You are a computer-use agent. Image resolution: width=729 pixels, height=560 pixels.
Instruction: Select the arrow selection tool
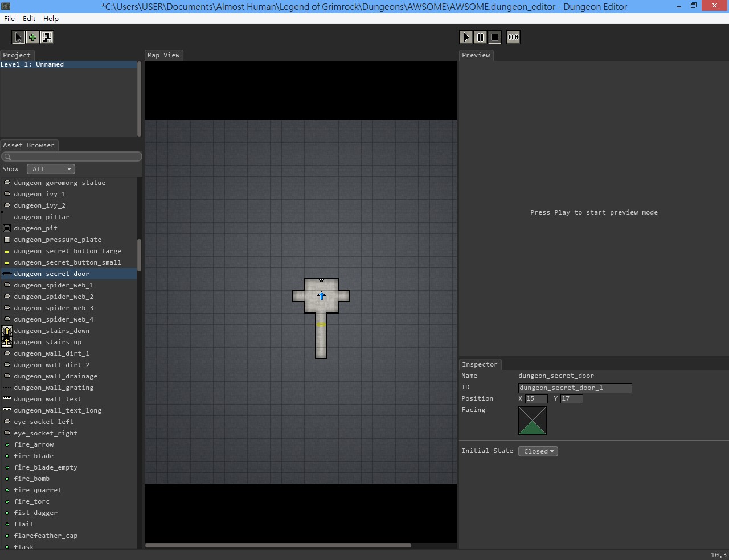18,38
